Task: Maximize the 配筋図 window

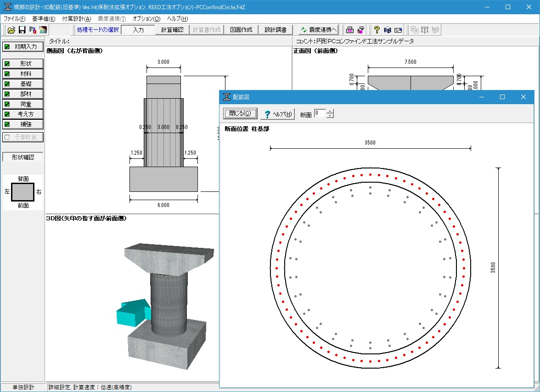Action: [502, 97]
